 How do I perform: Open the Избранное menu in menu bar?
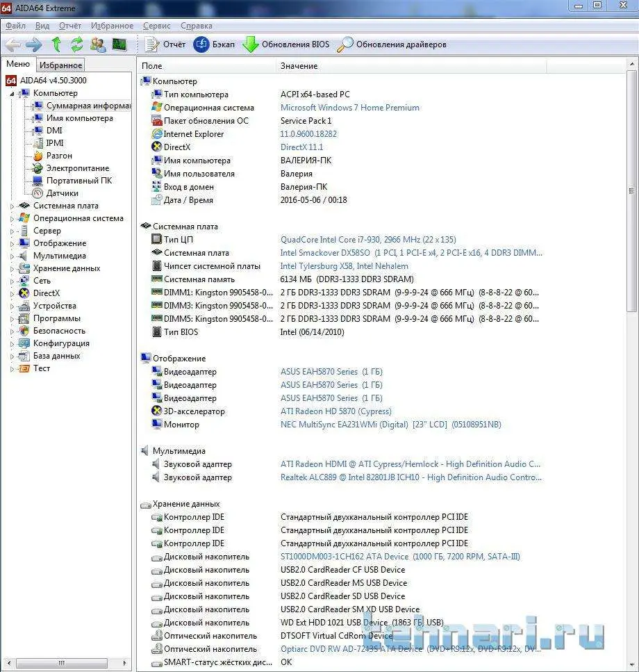coord(112,26)
